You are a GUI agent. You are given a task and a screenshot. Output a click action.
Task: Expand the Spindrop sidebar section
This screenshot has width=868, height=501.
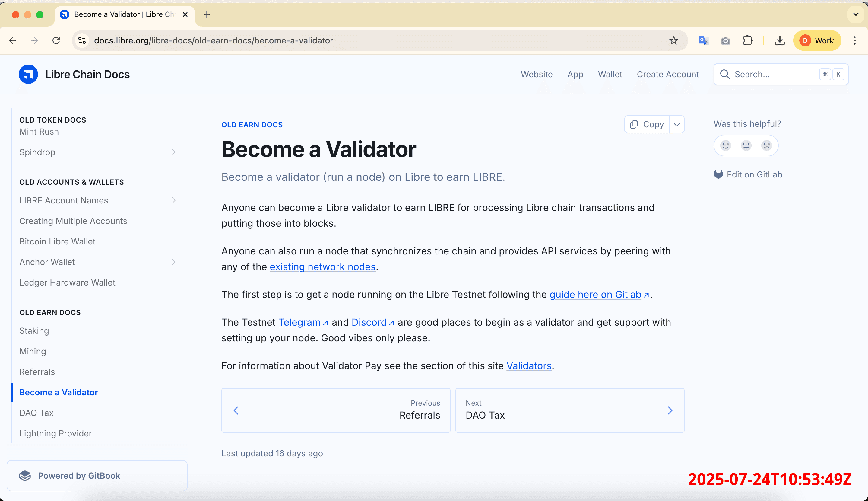174,152
